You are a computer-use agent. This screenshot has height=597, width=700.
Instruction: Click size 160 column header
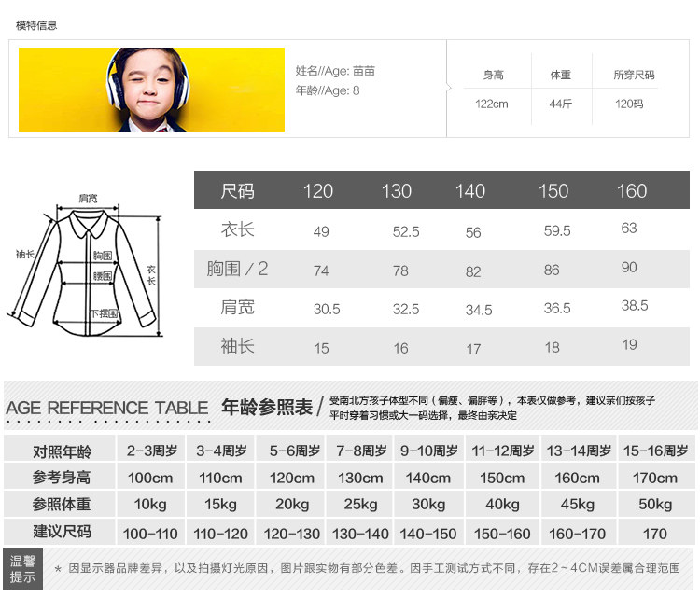point(632,191)
